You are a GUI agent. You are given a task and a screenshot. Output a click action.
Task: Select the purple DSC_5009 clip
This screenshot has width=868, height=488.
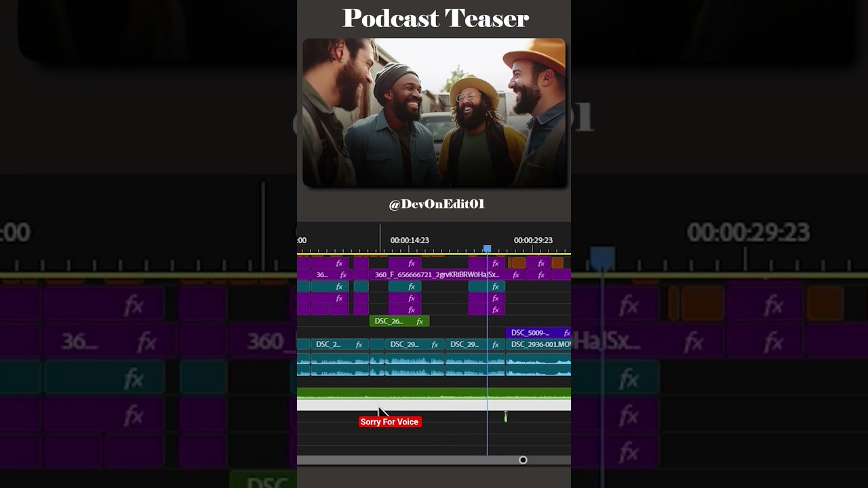[538, 333]
